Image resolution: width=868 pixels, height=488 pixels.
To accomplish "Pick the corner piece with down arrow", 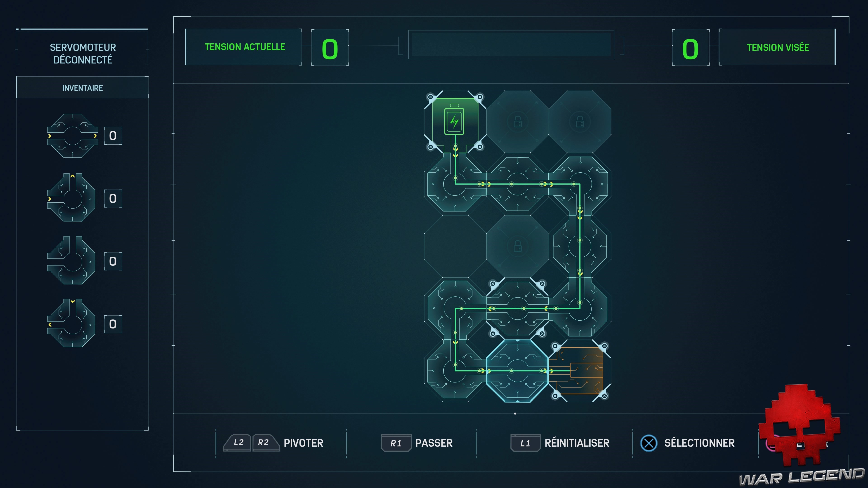I will [x=71, y=323].
